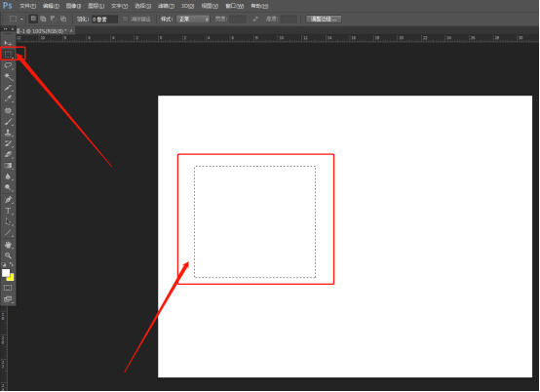Screen dimensions: 540x392
Task: Select the Hand tool
Action: point(8,245)
